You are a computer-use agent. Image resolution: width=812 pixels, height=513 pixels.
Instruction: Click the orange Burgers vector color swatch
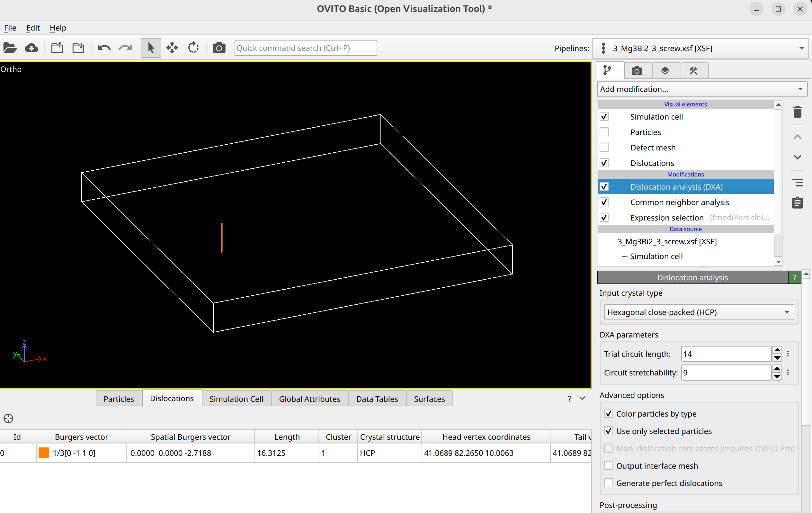(x=43, y=453)
